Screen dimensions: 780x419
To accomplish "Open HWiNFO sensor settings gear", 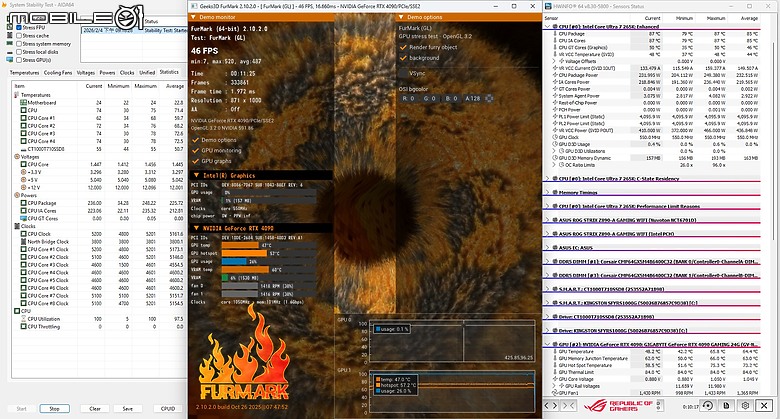I will pos(745,406).
